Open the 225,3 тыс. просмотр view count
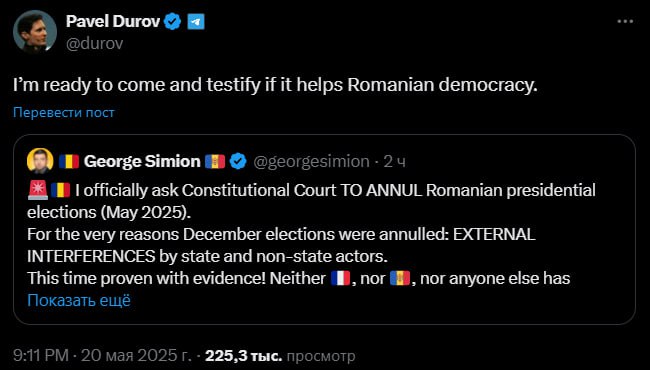Image resolution: width=650 pixels, height=370 pixels. tap(280, 356)
